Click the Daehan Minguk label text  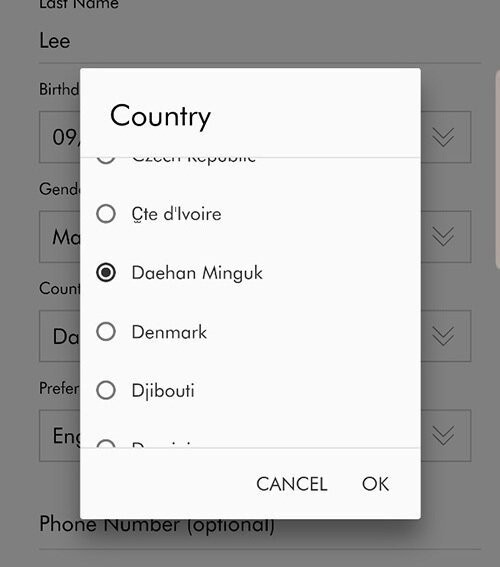[x=197, y=273]
